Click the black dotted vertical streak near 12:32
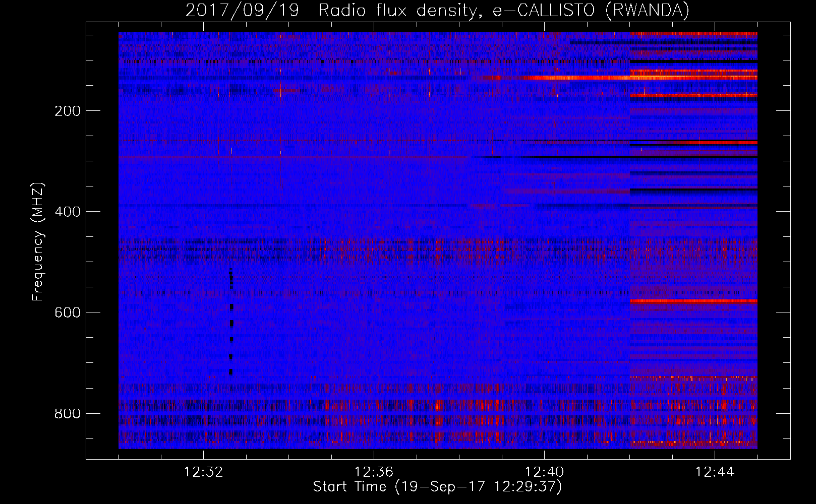This screenshot has height=504, width=816. (231, 322)
